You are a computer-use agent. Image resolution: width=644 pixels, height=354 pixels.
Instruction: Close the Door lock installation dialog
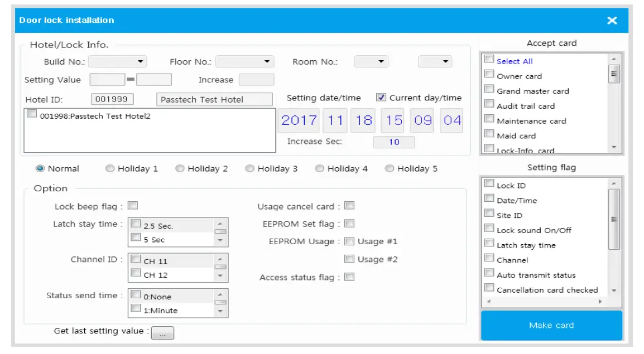612,20
